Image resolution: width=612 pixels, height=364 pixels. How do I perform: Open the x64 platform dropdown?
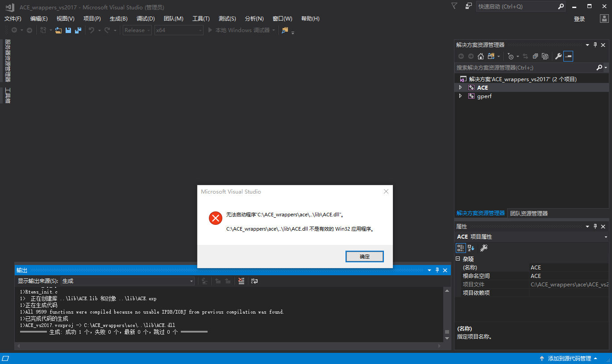[x=179, y=30]
